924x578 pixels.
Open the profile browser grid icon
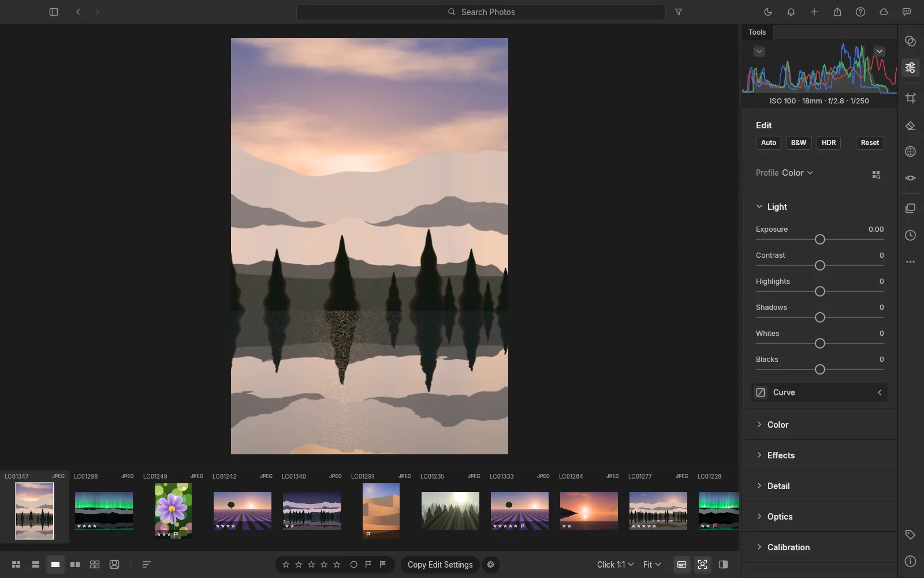pos(876,175)
